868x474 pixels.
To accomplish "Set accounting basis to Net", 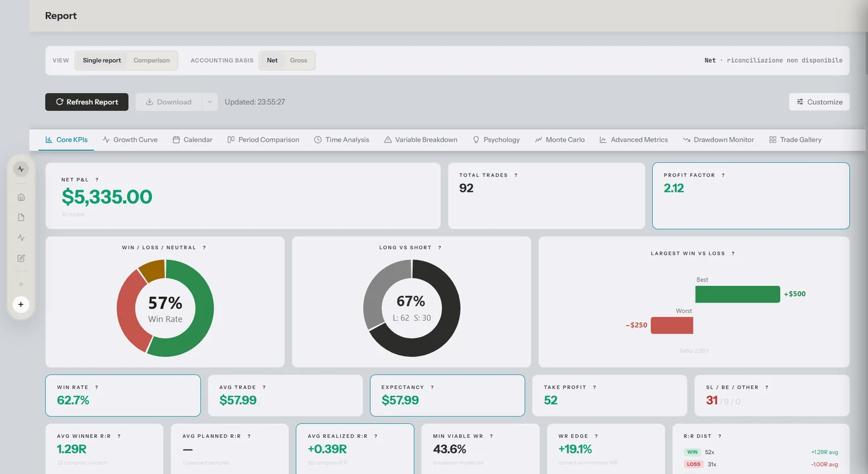I will pyautogui.click(x=272, y=60).
